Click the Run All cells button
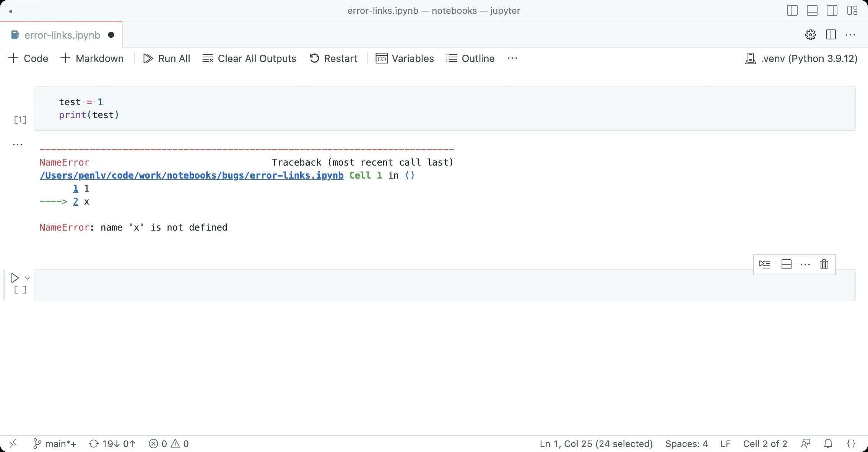Screen dimensions: 868x452 (166, 58)
